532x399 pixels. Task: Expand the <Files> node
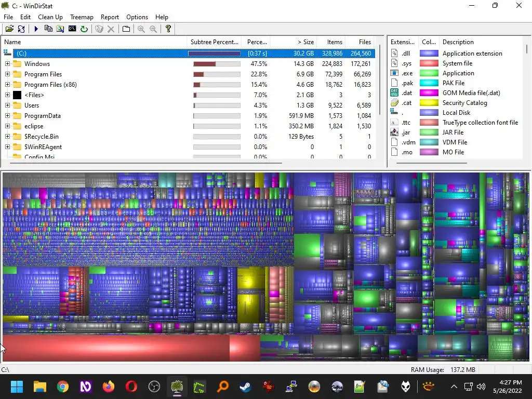[x=7, y=95]
